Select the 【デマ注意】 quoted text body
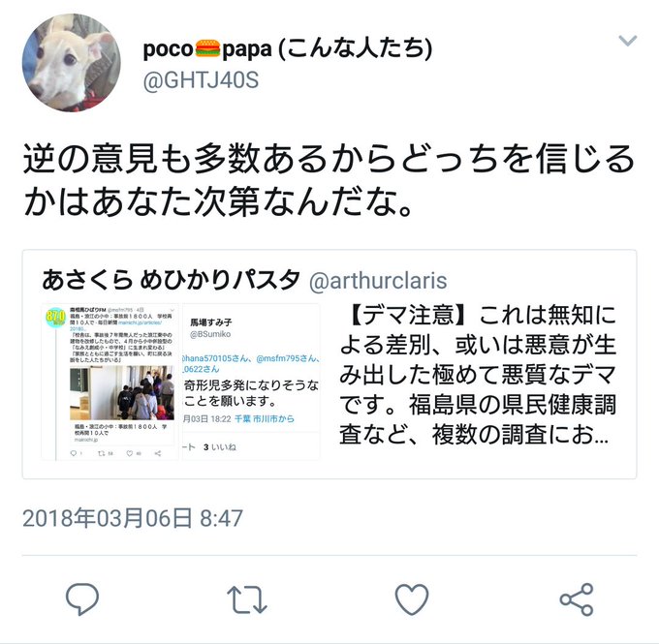The height and width of the screenshot is (644, 659). click(x=478, y=375)
